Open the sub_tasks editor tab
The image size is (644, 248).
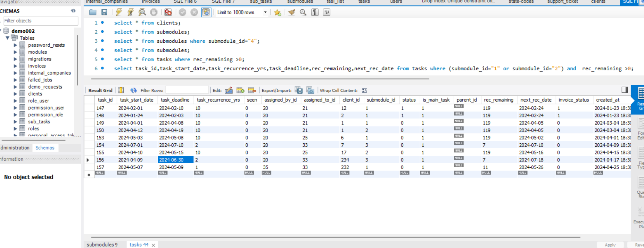[261, 2]
